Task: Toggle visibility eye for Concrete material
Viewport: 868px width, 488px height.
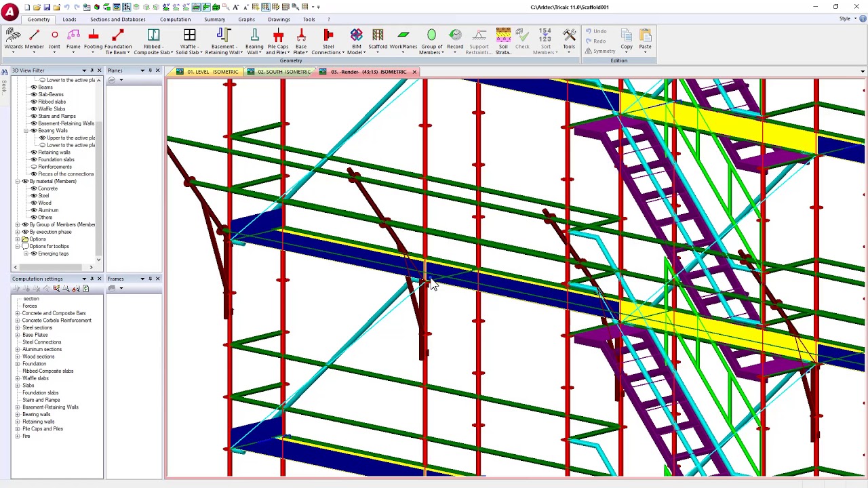Action: [x=34, y=188]
